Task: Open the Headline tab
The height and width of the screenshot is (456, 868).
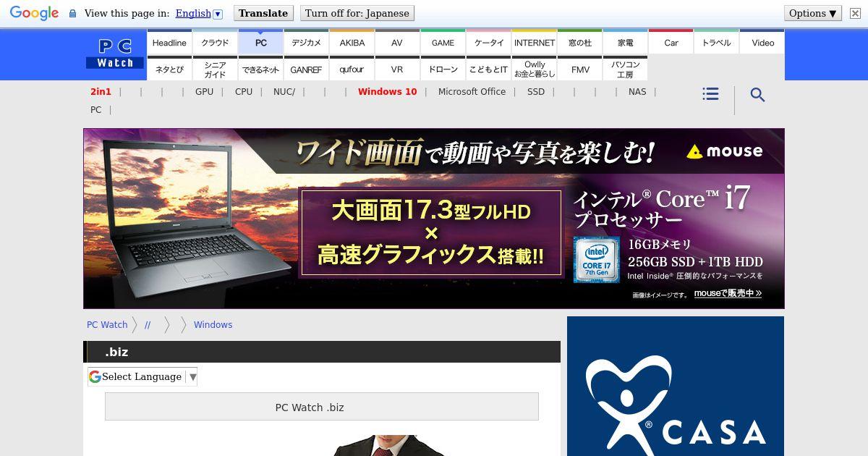Action: tap(169, 42)
